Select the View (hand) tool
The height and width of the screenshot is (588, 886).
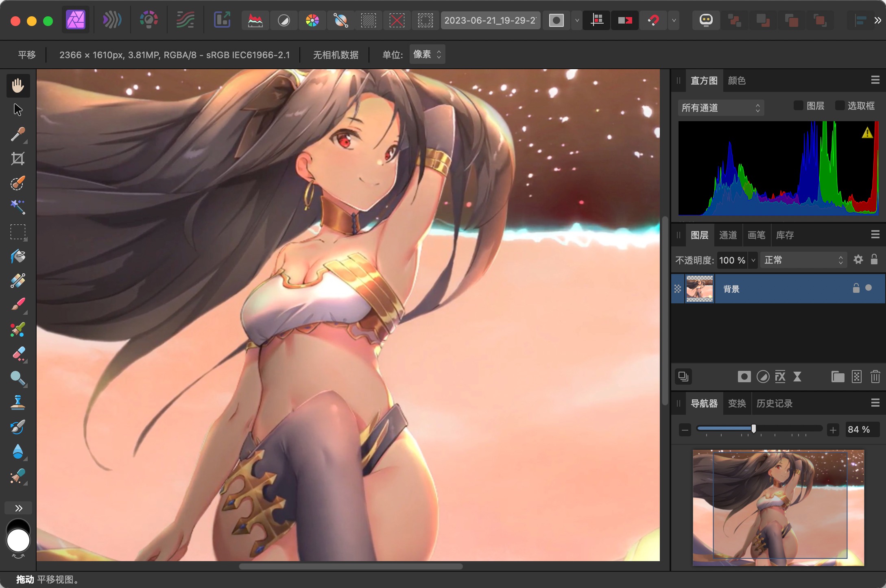coord(18,85)
